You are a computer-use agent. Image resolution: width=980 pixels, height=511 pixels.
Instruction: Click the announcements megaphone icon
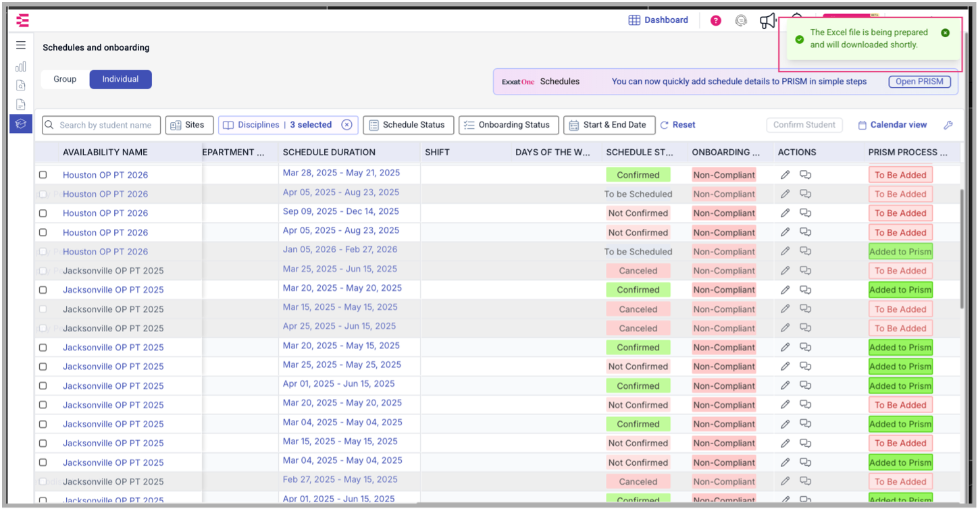click(768, 20)
